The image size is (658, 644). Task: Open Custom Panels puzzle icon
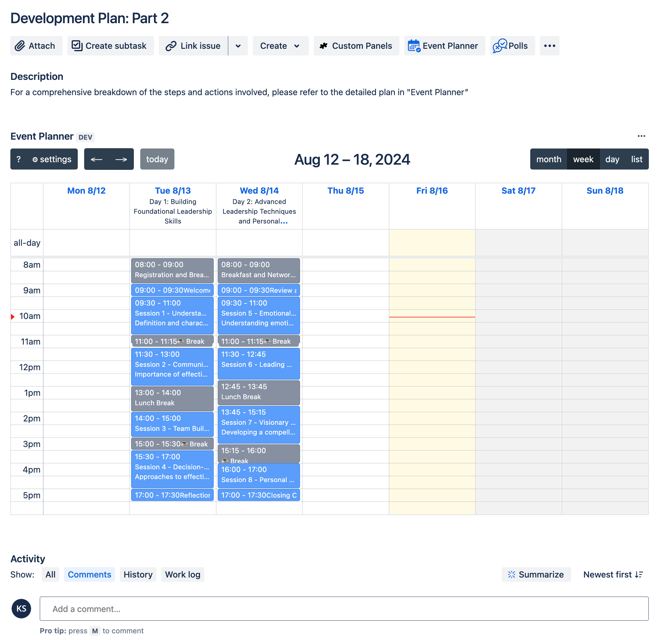pos(324,46)
